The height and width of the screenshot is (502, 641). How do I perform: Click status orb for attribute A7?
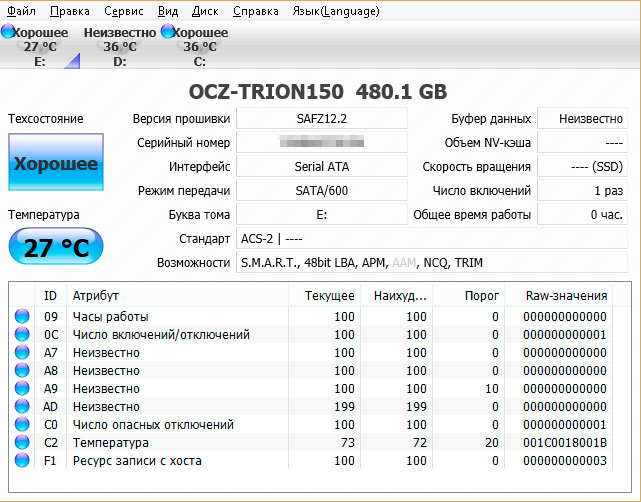point(22,352)
